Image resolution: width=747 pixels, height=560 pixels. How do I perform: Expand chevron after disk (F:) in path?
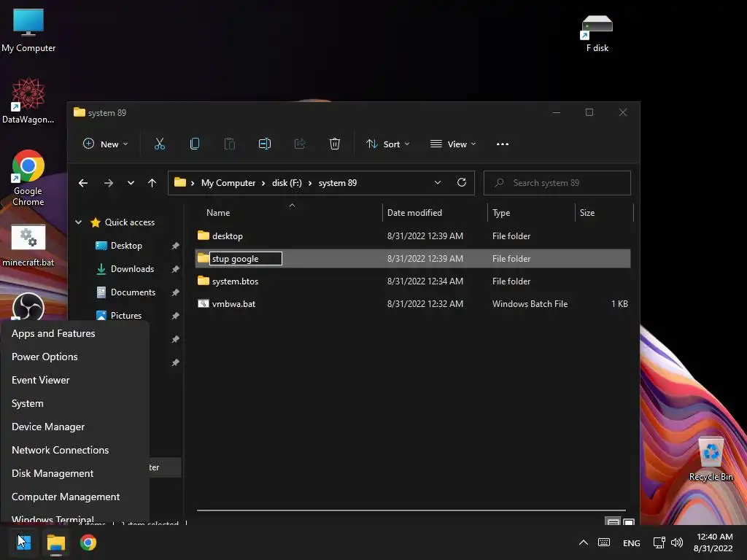(309, 183)
